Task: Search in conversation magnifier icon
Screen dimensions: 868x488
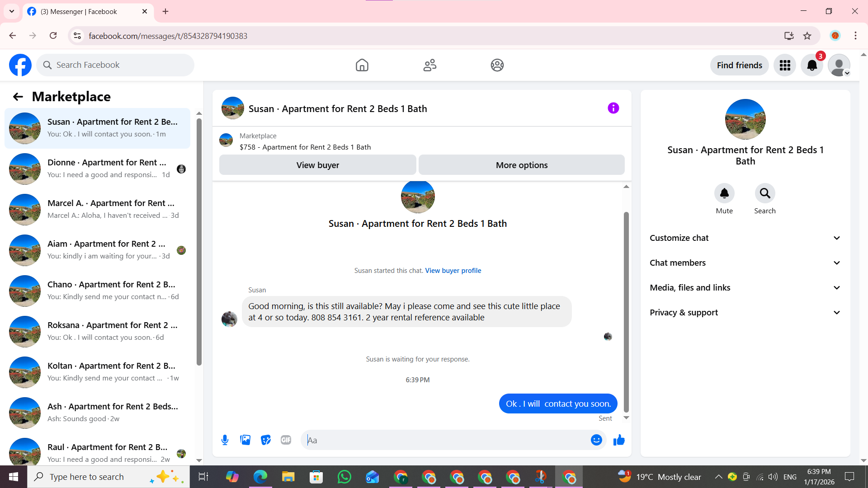Action: point(765,193)
